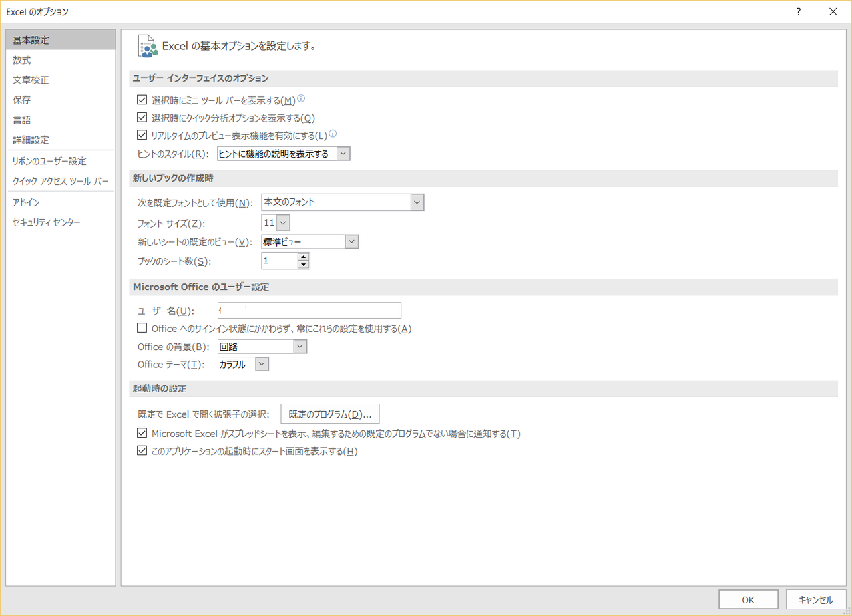Click the info icon beside ミニ ツール バー option
The height and width of the screenshot is (616, 852).
(301, 99)
